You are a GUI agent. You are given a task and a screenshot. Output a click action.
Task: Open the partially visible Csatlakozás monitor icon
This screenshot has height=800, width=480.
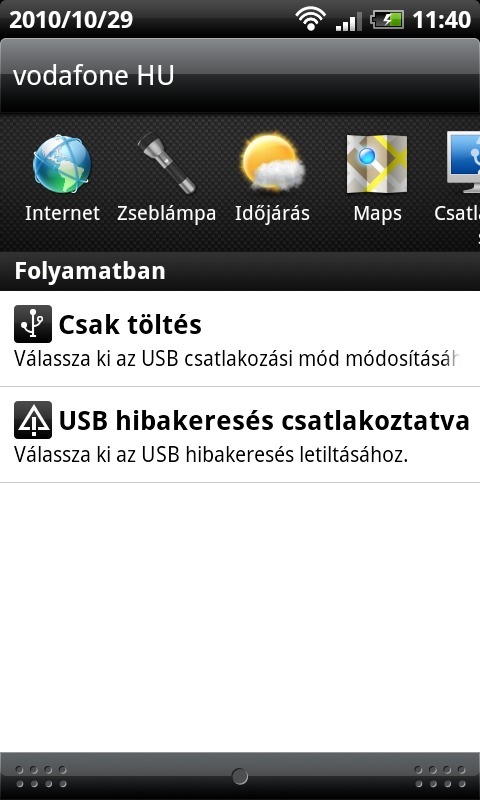pyautogui.click(x=463, y=162)
